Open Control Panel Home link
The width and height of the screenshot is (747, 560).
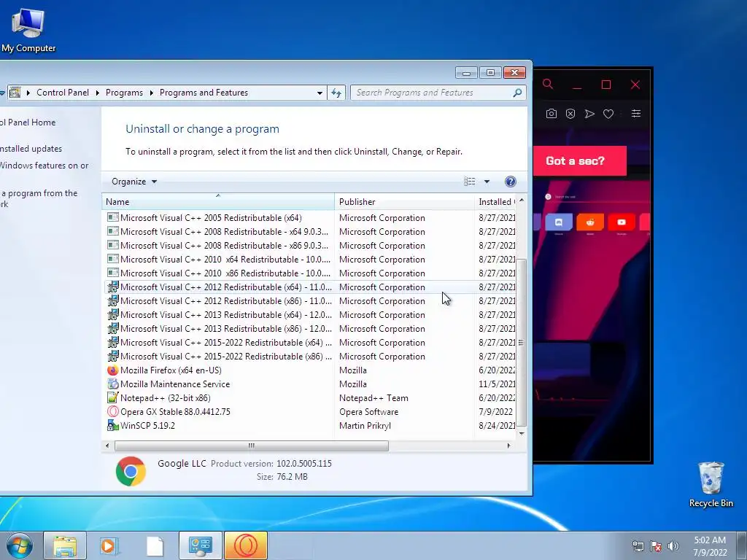pos(28,122)
